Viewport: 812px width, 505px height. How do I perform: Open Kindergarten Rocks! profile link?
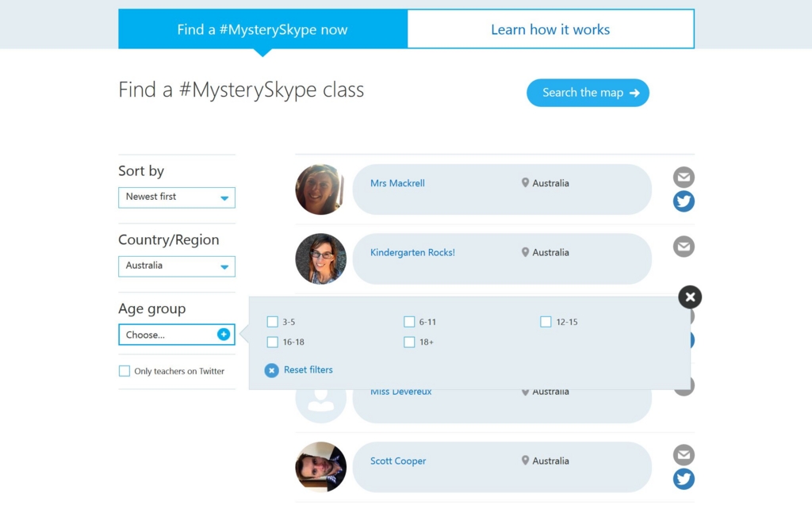(x=412, y=253)
